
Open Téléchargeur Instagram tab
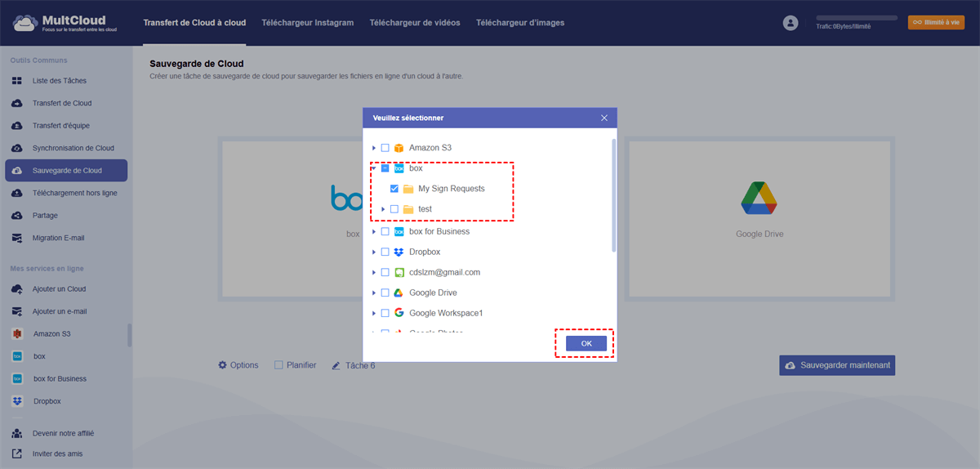[x=308, y=23]
